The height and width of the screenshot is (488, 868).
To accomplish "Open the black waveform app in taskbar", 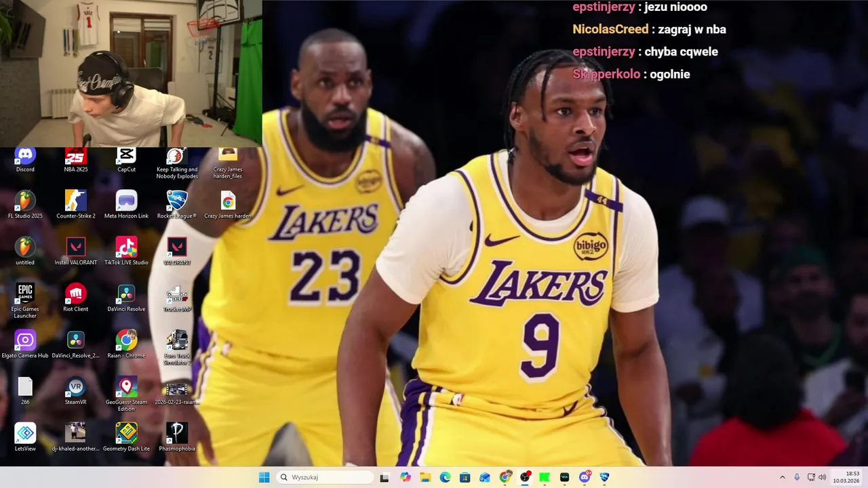I will tap(565, 477).
